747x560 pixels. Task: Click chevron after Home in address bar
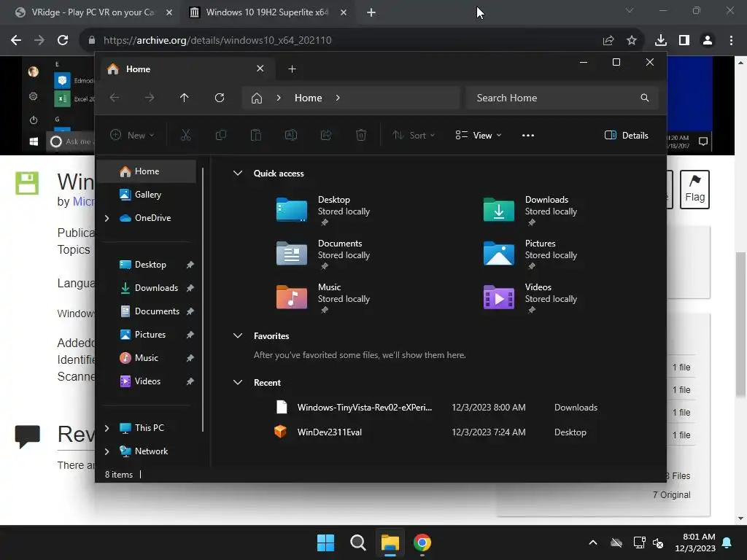(x=338, y=98)
